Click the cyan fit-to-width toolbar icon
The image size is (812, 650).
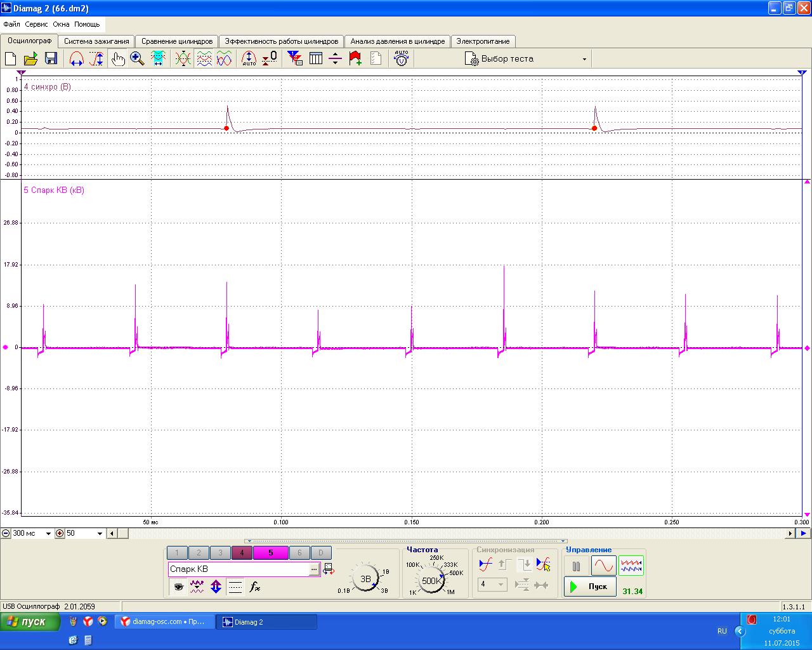(158, 59)
